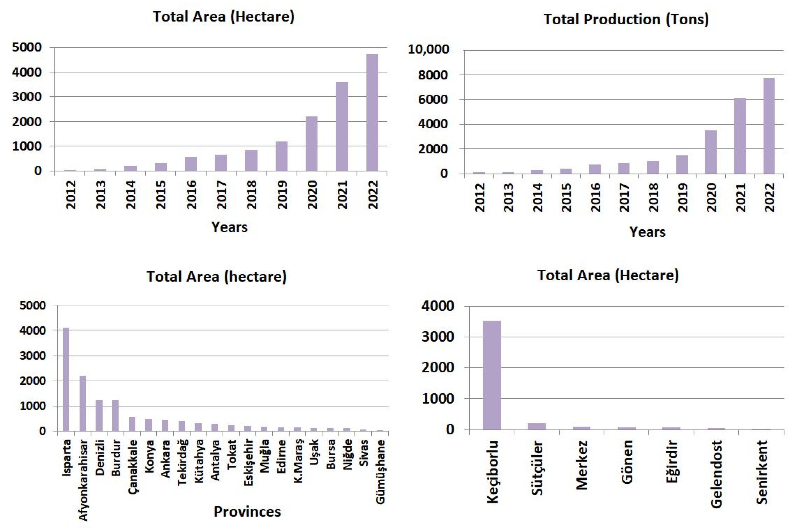Click the Afyonkarahisar bar
793x532 pixels.
click(82, 403)
